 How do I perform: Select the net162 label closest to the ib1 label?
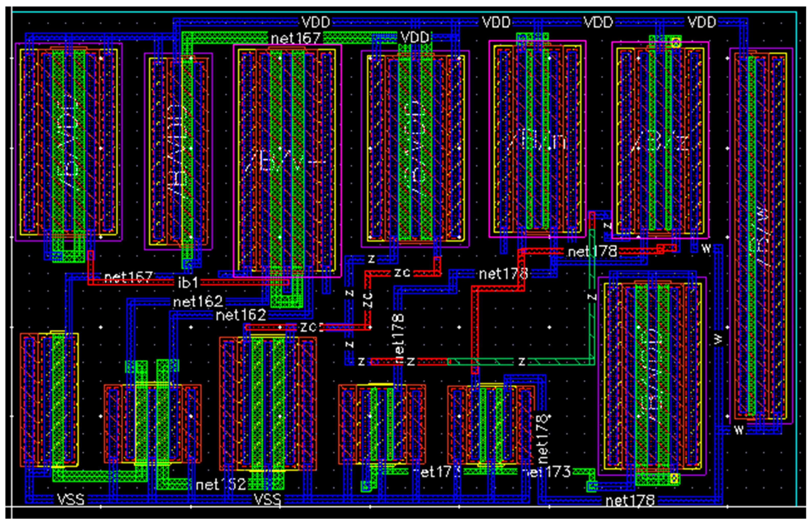198,301
